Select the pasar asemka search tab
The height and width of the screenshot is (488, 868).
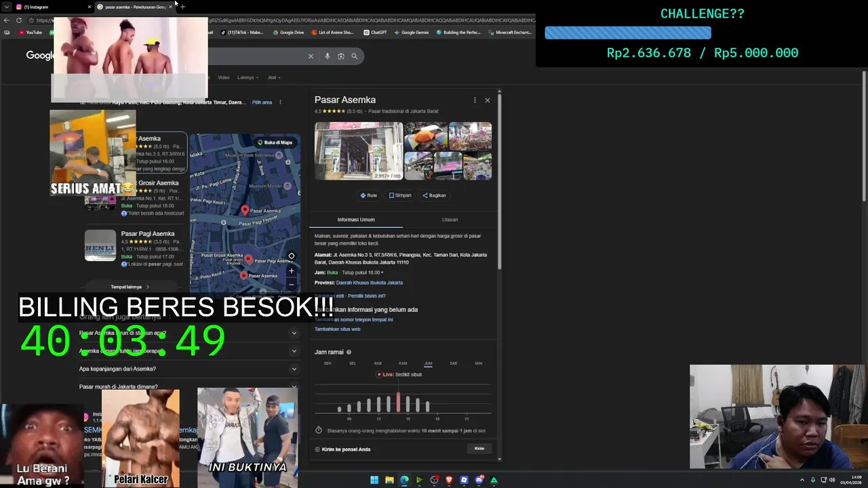[134, 7]
